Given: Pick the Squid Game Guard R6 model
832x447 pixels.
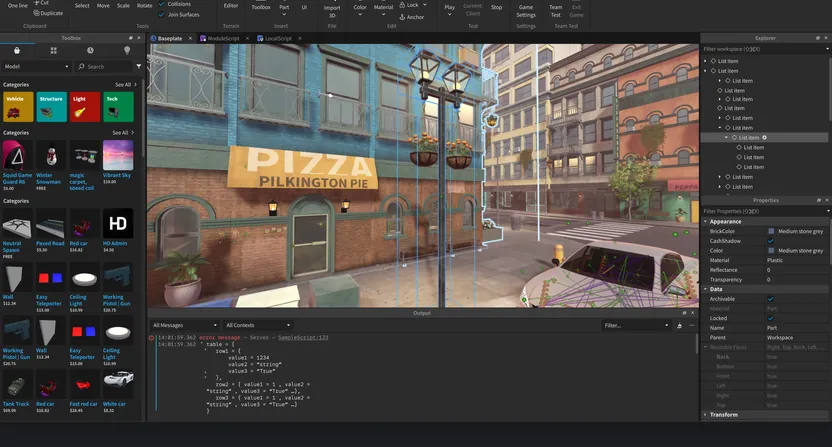Looking at the screenshot, I should (x=18, y=155).
